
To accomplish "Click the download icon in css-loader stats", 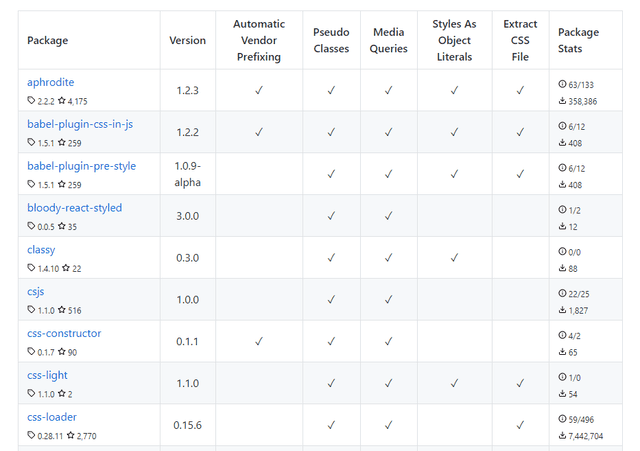I will [562, 436].
